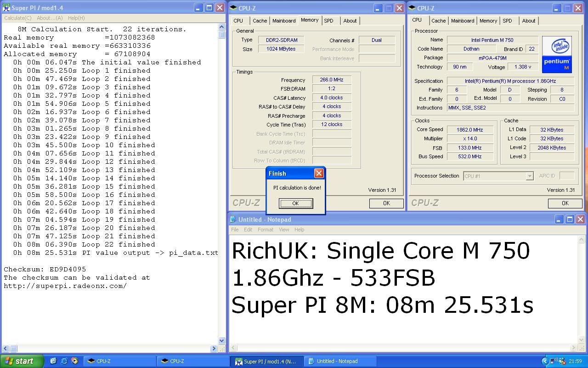Open Notepad View menu
The image size is (588, 368).
pyautogui.click(x=284, y=230)
